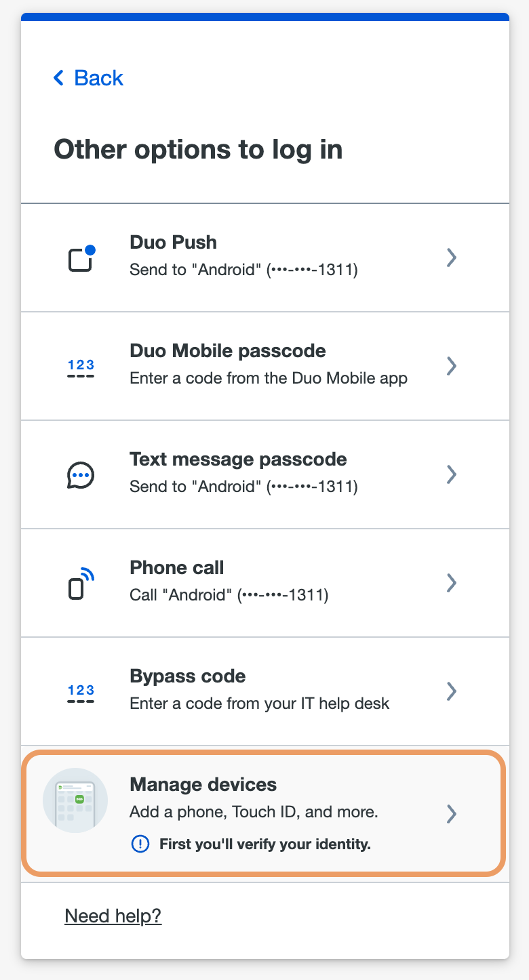
Task: Click the info icon next to identity verification note
Action: click(140, 844)
